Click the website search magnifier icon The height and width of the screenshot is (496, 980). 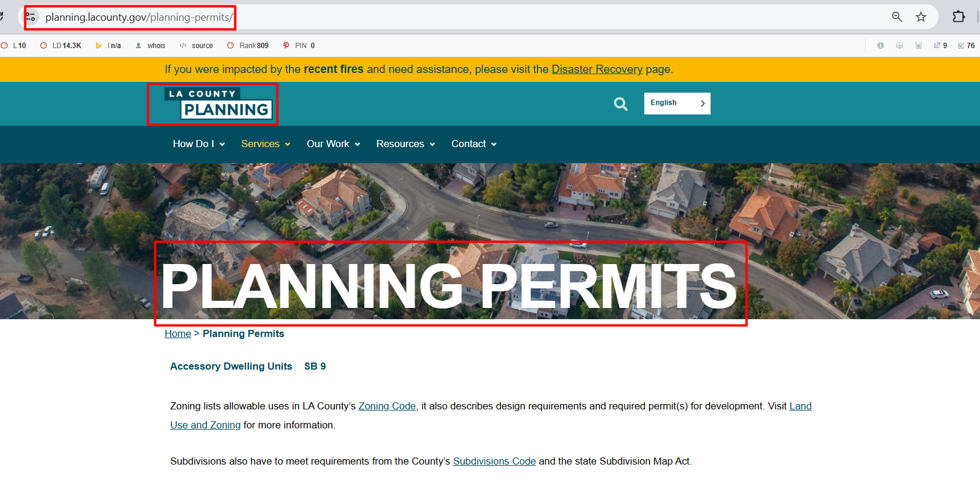(621, 104)
